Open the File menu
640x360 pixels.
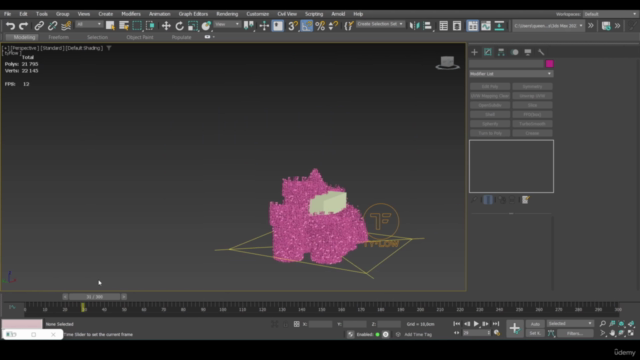7,14
